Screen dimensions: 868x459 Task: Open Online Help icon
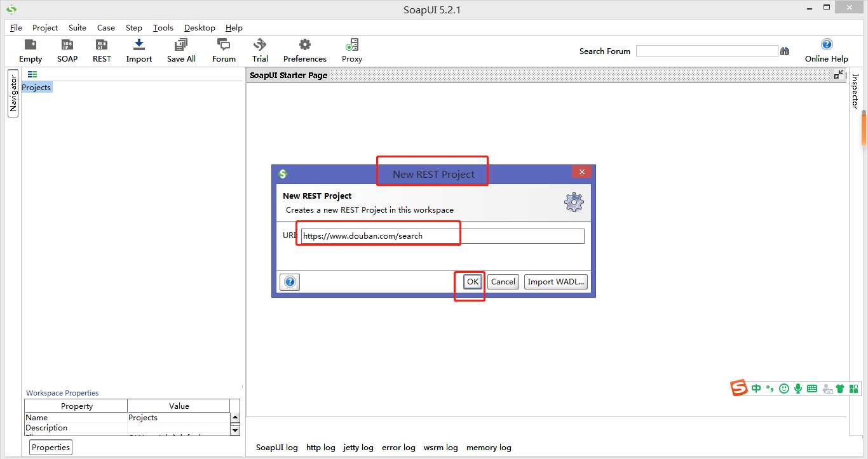click(826, 44)
